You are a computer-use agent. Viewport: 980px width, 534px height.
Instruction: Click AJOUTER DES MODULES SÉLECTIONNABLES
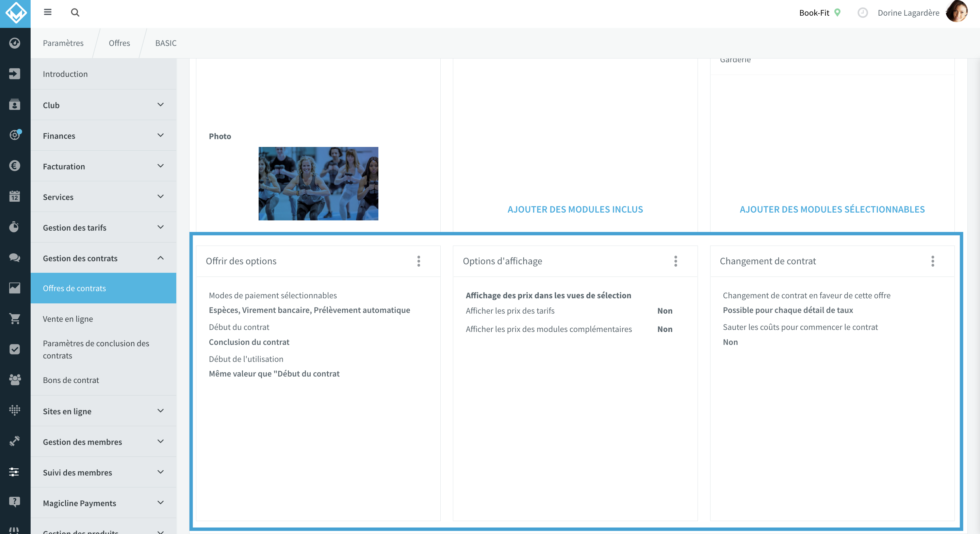tap(832, 209)
